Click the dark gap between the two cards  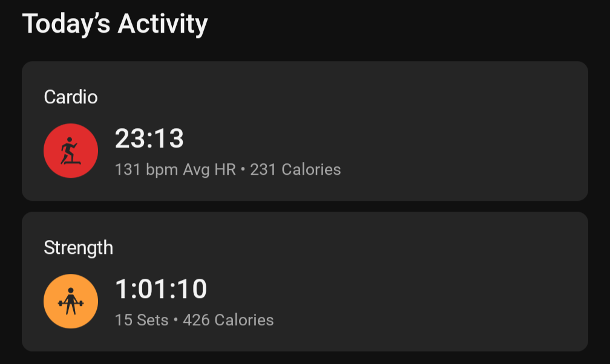[x=305, y=207]
